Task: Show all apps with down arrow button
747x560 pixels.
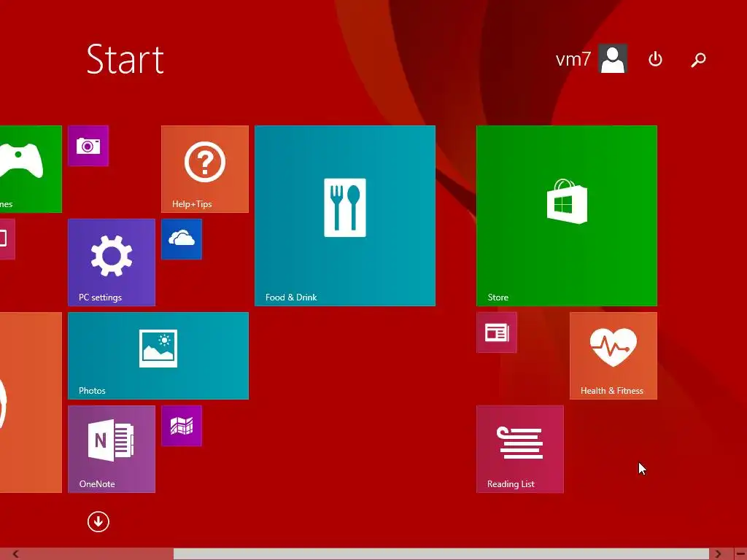Action: click(x=98, y=521)
